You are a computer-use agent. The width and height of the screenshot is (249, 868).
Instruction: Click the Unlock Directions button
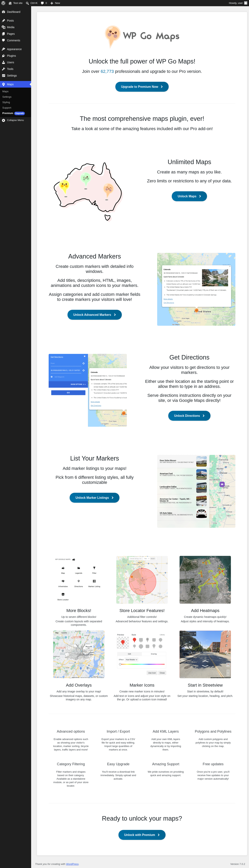tap(189, 416)
